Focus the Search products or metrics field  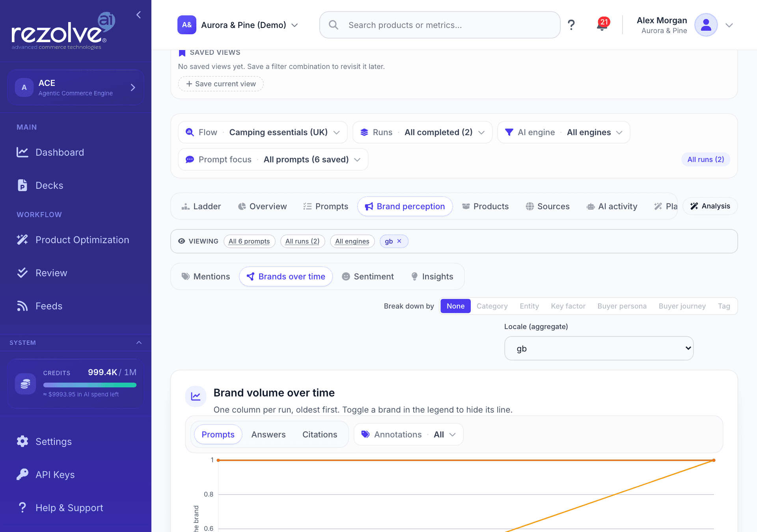[x=440, y=25]
